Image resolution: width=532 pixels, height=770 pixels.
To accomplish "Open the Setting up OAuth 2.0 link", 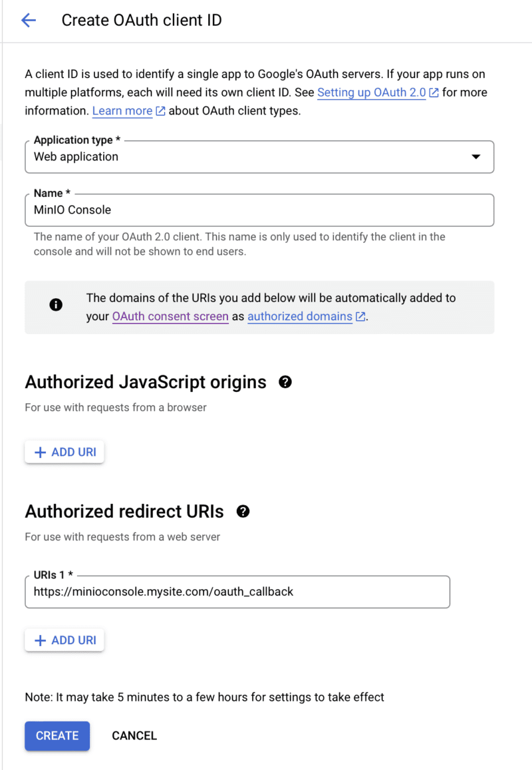I will 371,93.
